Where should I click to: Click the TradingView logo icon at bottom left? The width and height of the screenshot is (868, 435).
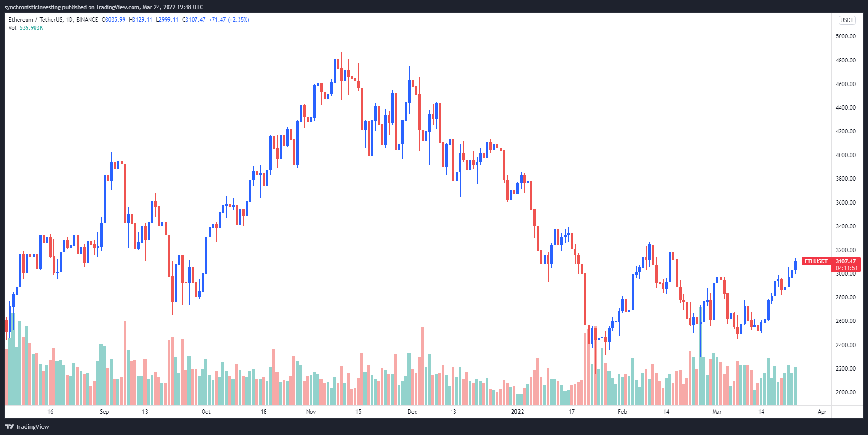pyautogui.click(x=9, y=426)
